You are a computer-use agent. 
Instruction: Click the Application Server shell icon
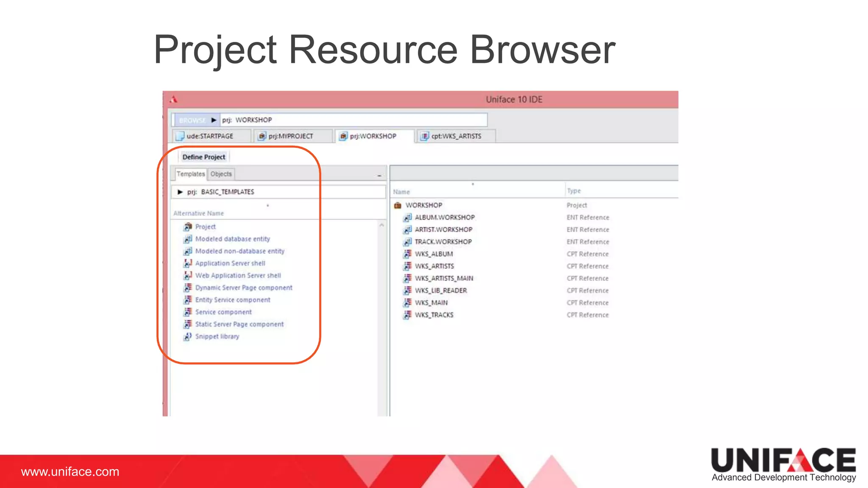coord(187,263)
